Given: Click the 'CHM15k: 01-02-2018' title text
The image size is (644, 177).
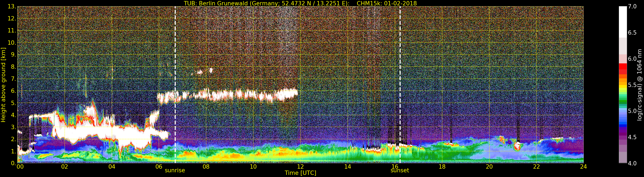Looking at the screenshot, I should pyautogui.click(x=387, y=3).
